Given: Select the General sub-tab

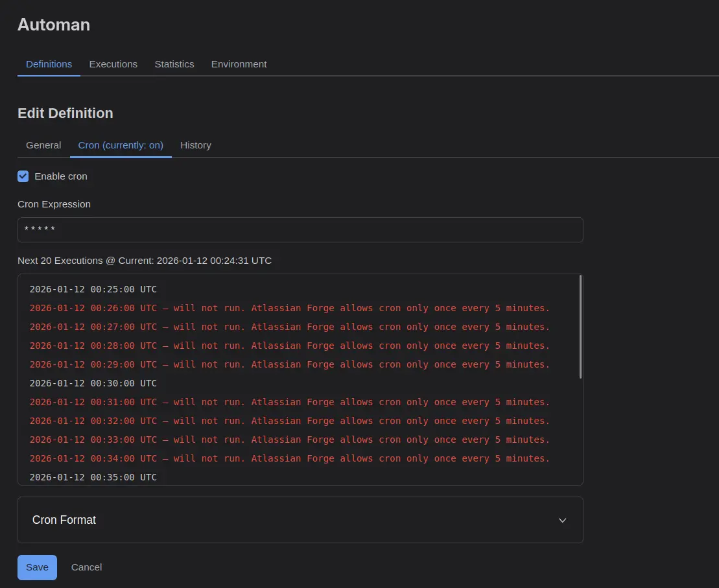Looking at the screenshot, I should (x=43, y=145).
